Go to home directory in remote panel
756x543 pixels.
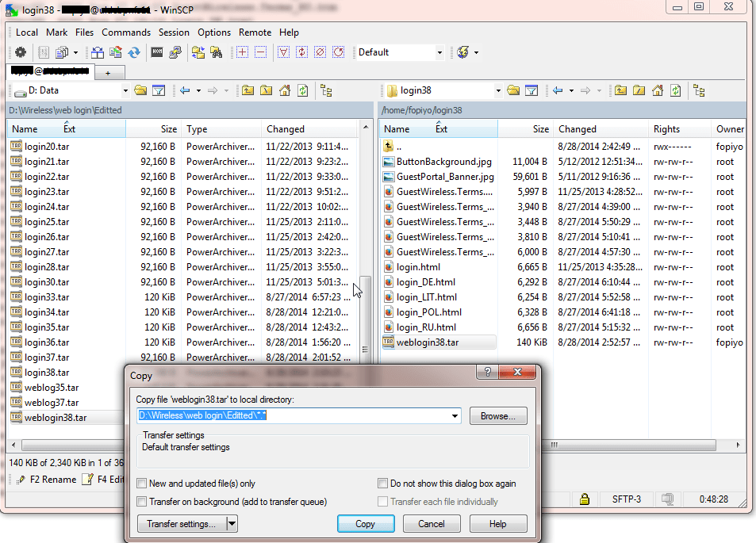pos(657,90)
